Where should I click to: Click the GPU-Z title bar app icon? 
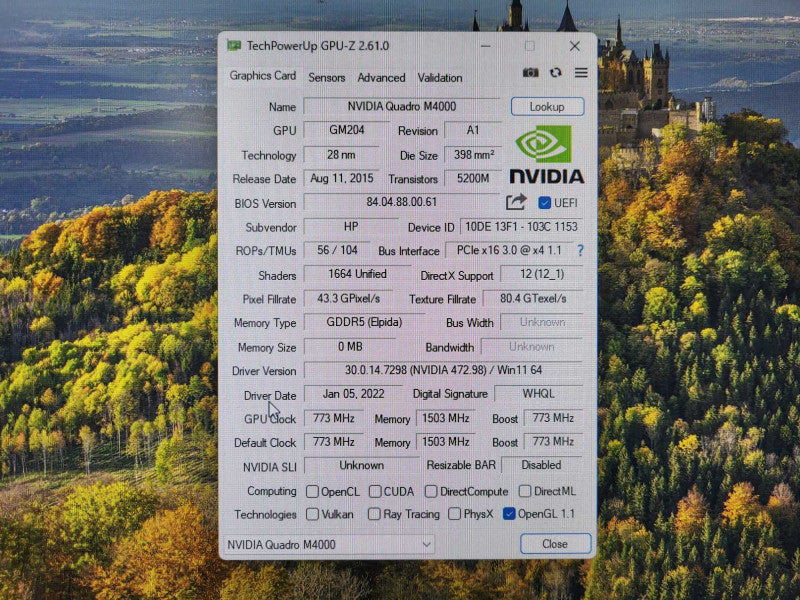tap(234, 46)
